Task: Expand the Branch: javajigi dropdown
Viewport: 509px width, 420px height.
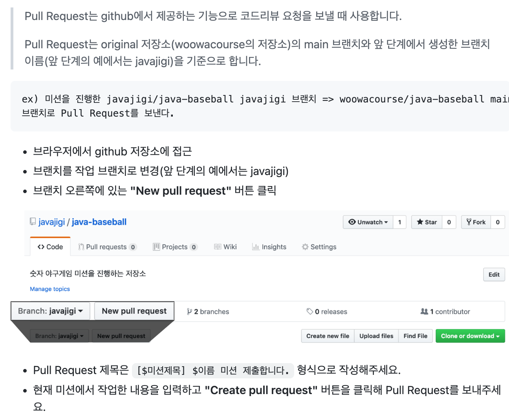Action: pos(51,311)
